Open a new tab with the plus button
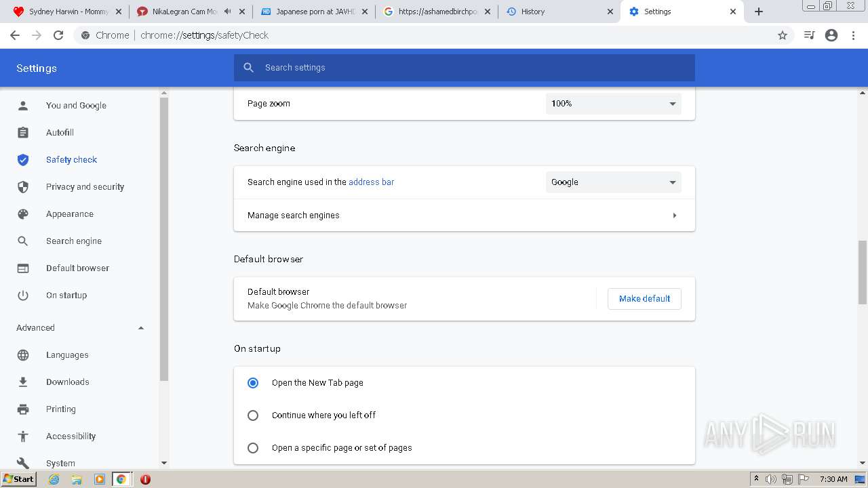868x488 pixels. (x=759, y=12)
